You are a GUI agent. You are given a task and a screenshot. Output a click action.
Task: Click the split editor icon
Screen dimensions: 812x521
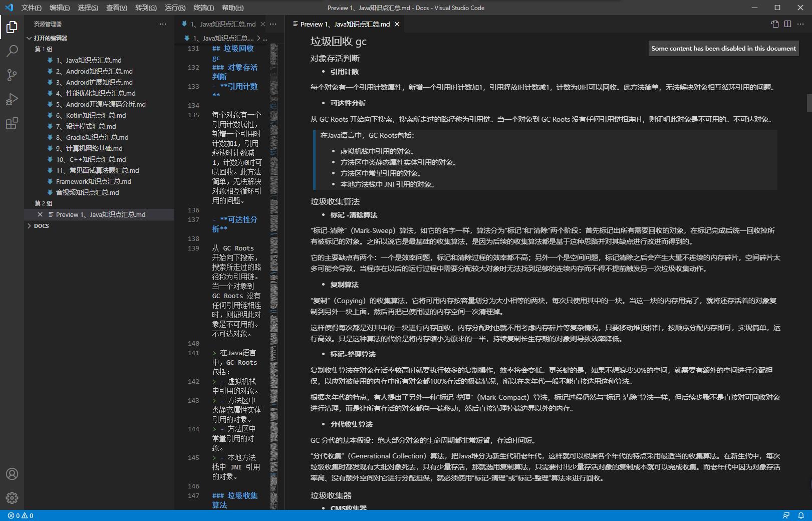787,24
